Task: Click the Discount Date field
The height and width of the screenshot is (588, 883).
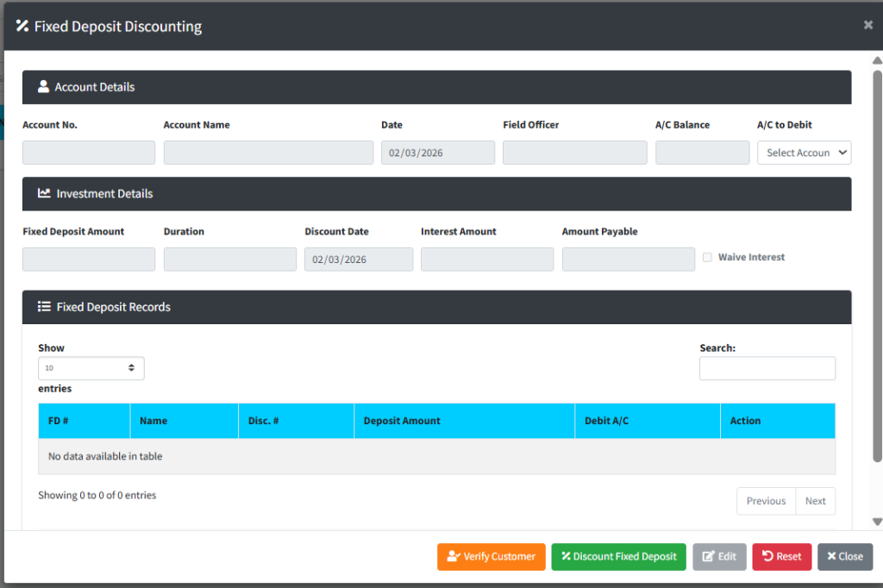Action: tap(358, 260)
